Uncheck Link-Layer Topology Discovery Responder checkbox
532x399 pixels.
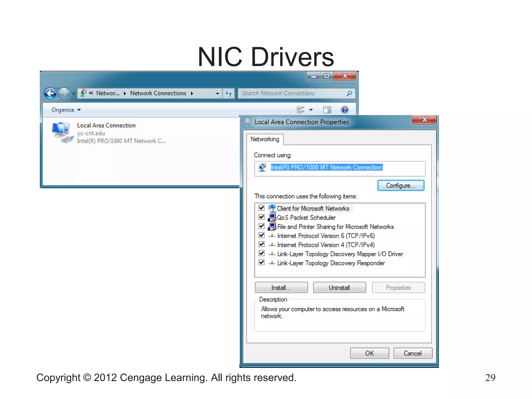262,262
